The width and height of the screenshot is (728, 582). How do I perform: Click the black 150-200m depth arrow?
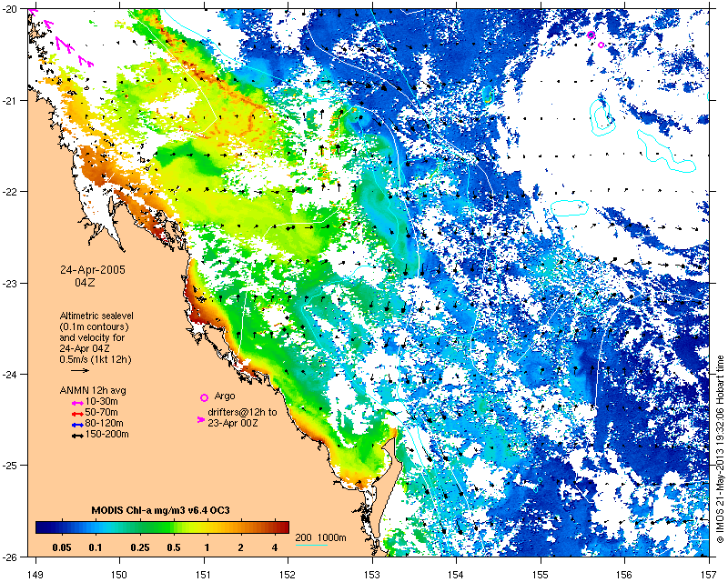tap(76, 436)
